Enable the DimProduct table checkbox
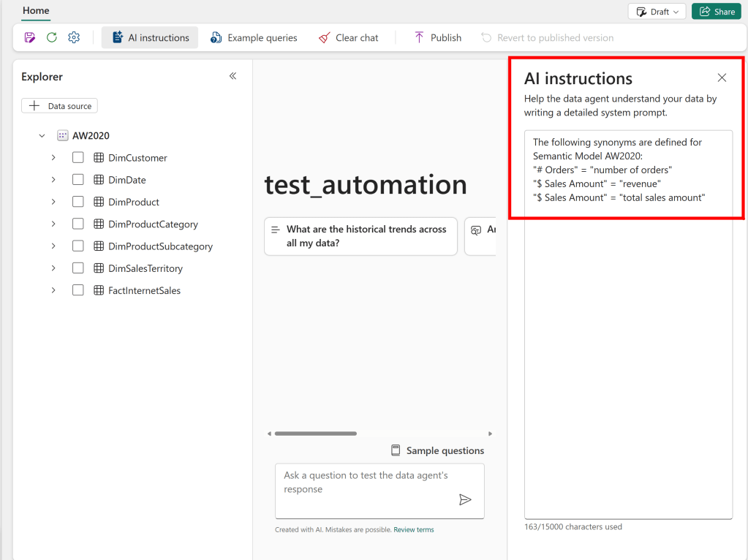The image size is (748, 560). point(78,202)
